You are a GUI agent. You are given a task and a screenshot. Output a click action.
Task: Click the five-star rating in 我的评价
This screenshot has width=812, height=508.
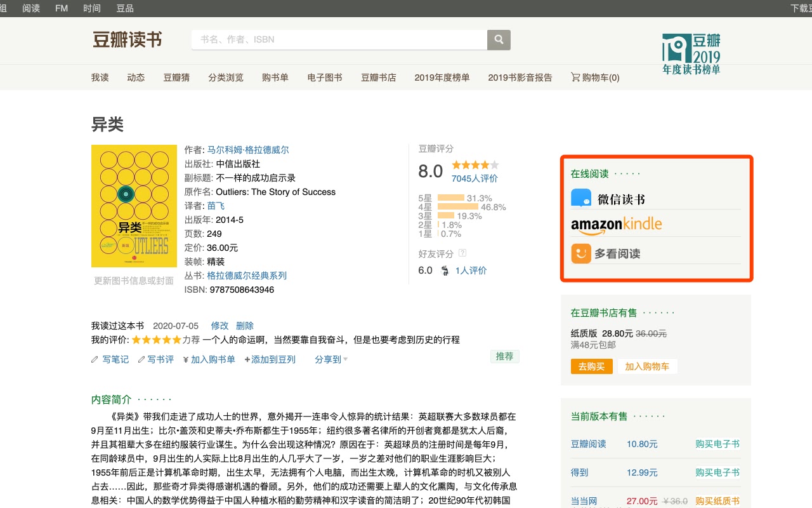click(x=156, y=340)
